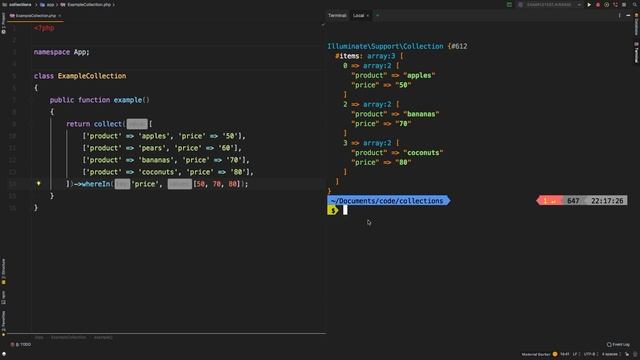Click the [50, 70, 80] values array

(216, 184)
